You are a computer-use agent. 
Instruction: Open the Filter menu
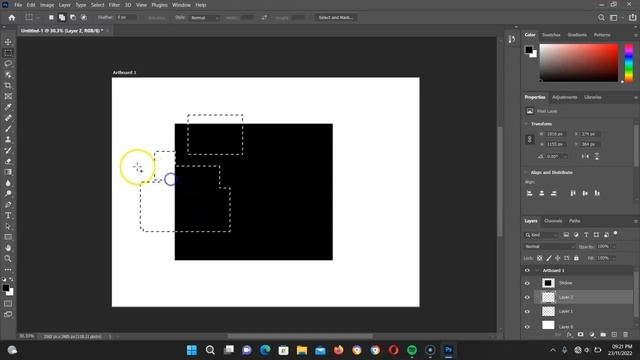(x=114, y=5)
